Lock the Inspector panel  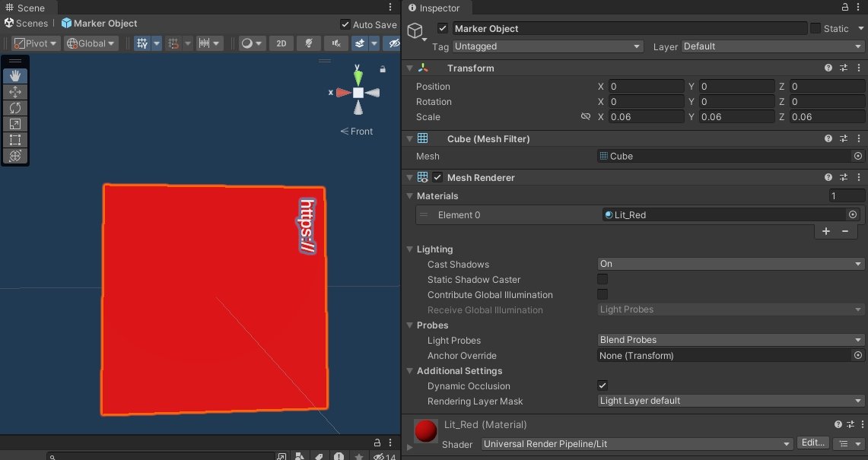(x=844, y=7)
